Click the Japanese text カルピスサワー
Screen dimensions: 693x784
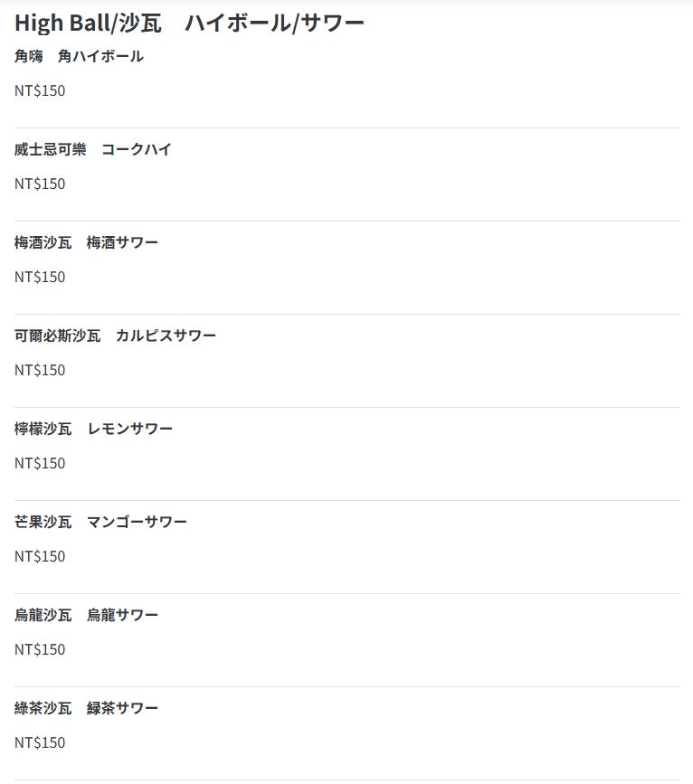click(x=166, y=335)
